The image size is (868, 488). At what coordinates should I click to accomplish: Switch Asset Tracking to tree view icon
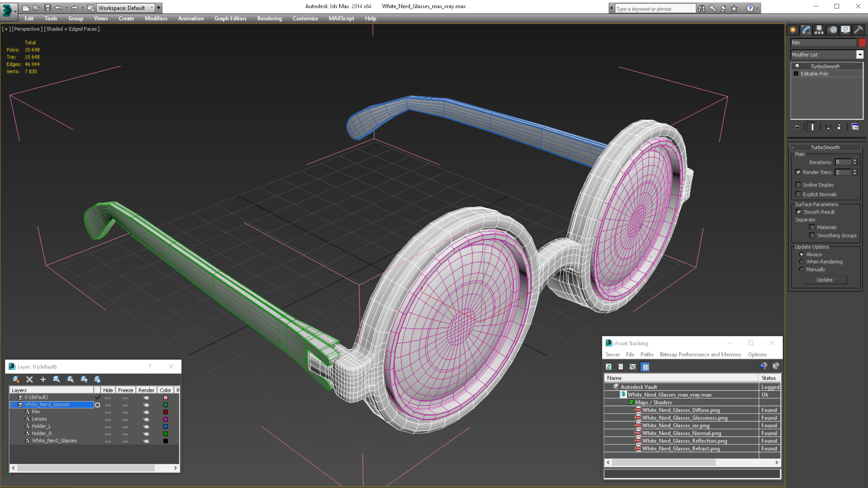point(633,367)
